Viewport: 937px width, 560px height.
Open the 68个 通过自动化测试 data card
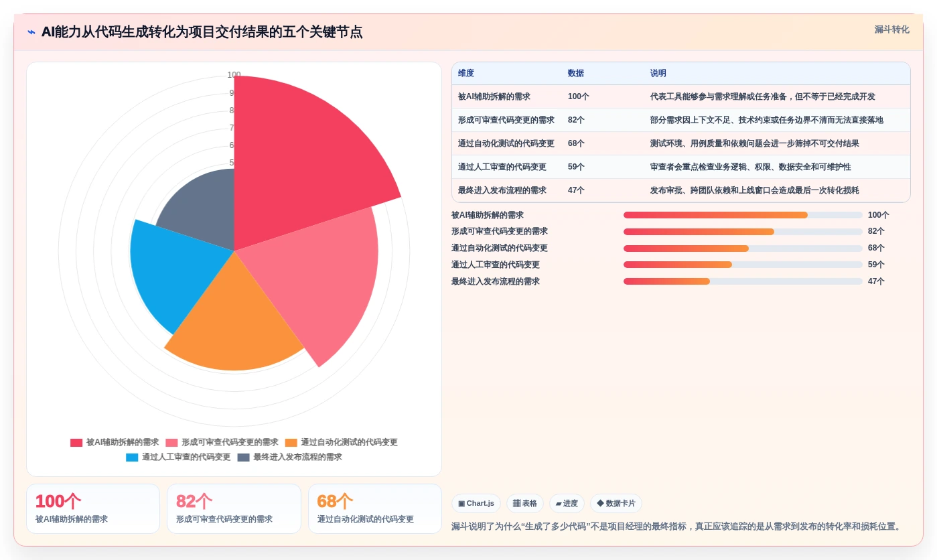click(x=375, y=509)
